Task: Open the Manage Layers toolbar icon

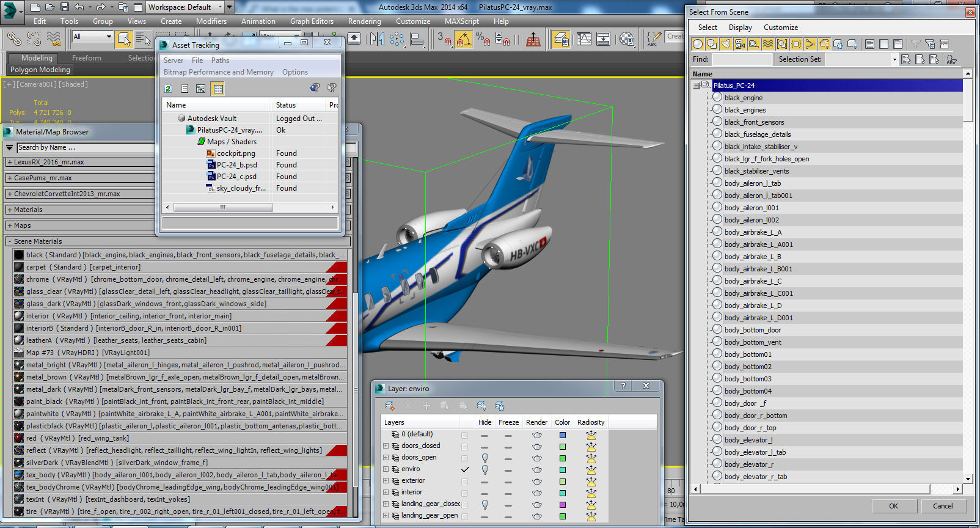Action: coord(560,39)
